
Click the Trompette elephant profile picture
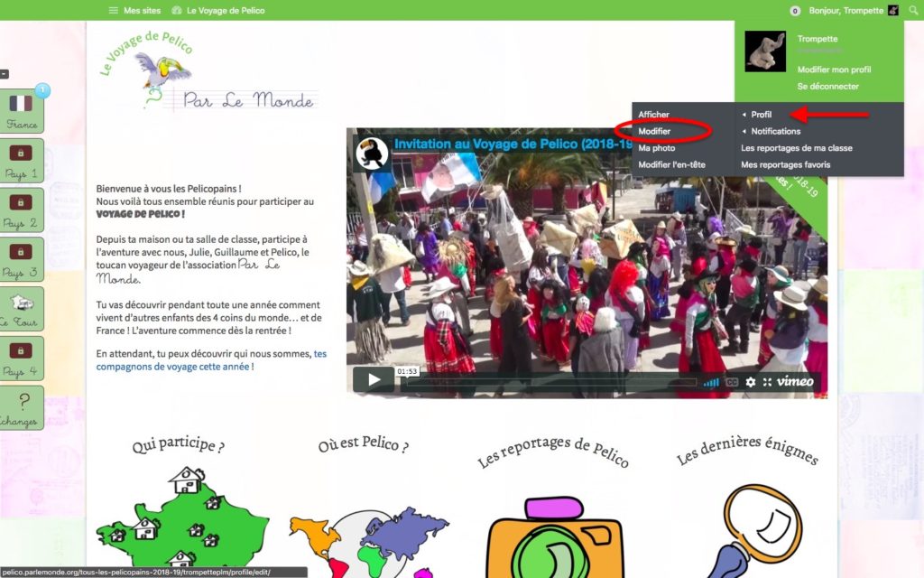point(765,51)
